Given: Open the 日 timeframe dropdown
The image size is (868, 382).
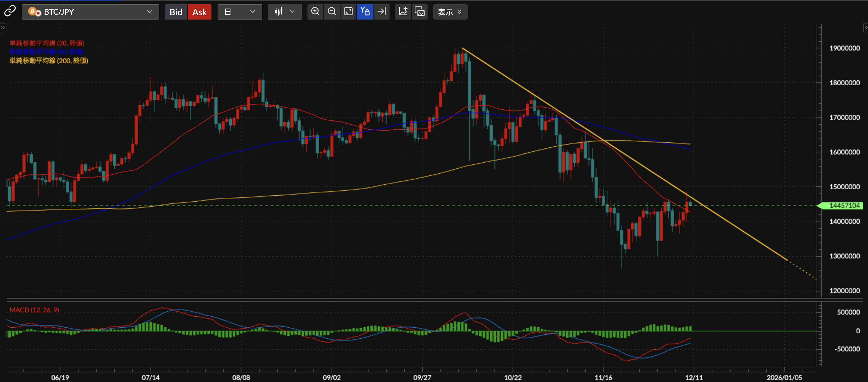Looking at the screenshot, I should 240,12.
